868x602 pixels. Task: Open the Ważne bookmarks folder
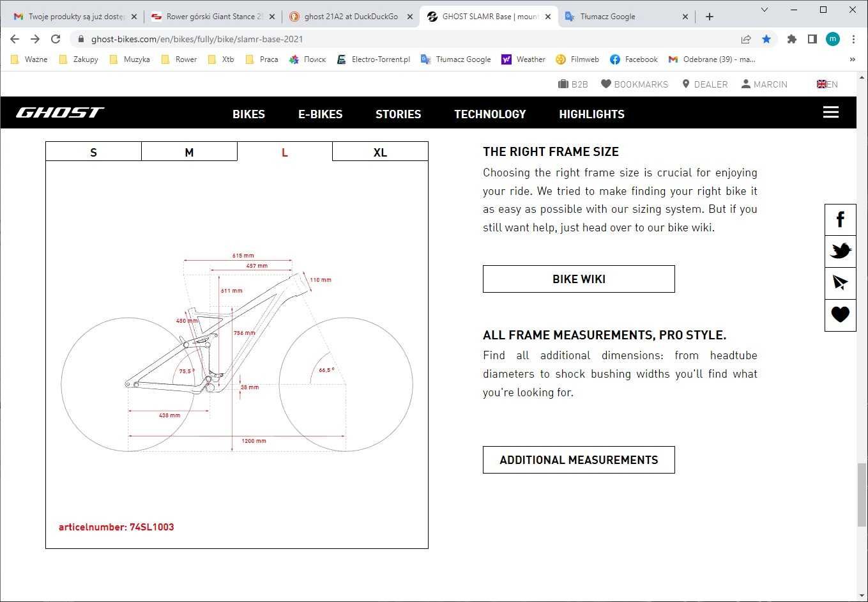(29, 59)
